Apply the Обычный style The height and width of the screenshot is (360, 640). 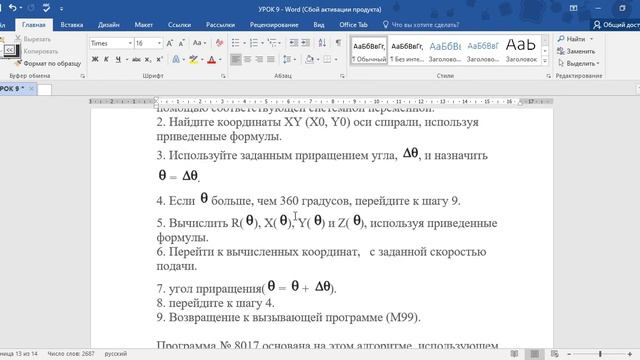[369, 51]
